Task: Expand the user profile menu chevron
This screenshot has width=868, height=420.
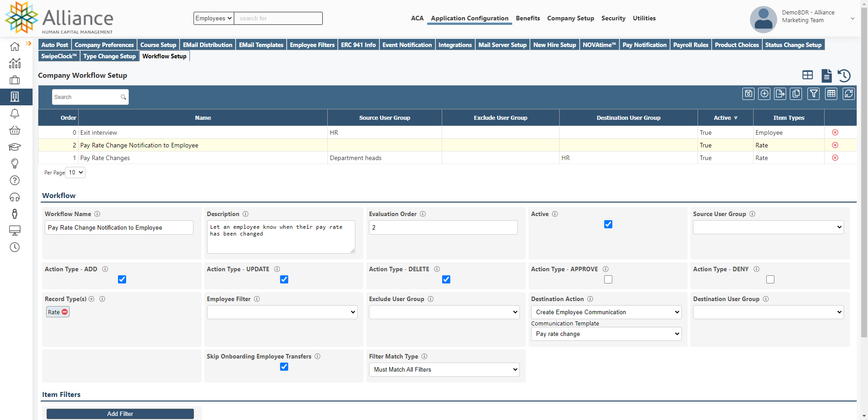Action: (x=853, y=19)
